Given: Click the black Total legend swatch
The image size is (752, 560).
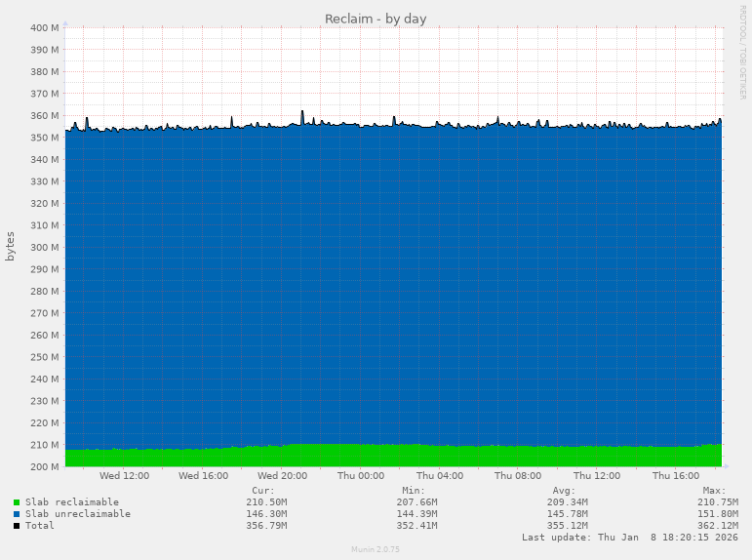Looking at the screenshot, I should 17,526.
